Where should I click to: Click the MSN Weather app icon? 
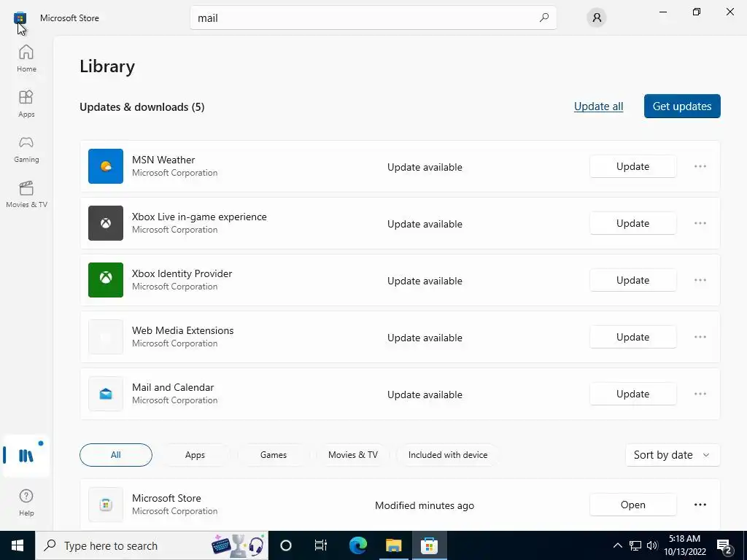[106, 166]
